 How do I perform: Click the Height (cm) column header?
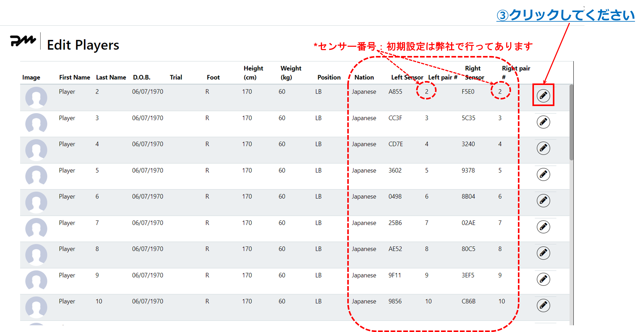click(x=253, y=73)
